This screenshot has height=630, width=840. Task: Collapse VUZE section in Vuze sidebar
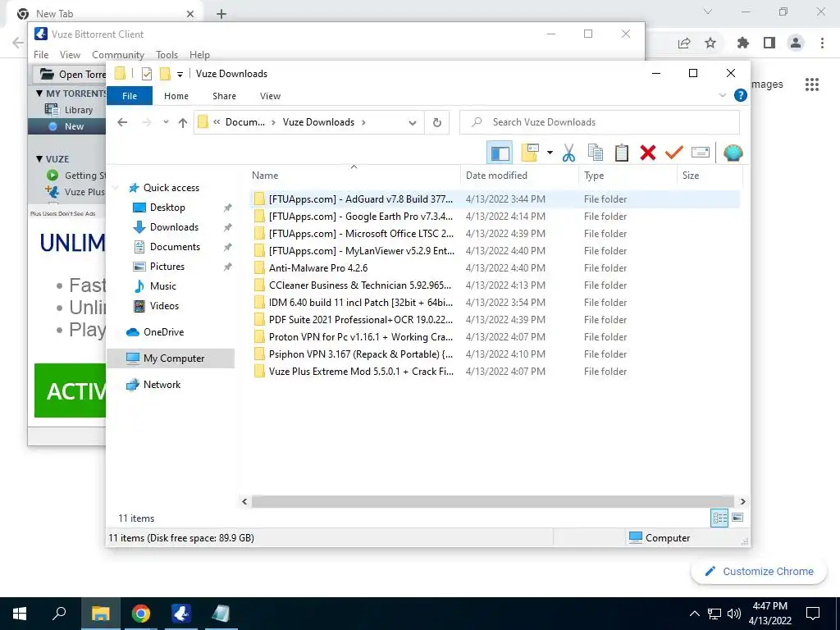click(x=39, y=159)
